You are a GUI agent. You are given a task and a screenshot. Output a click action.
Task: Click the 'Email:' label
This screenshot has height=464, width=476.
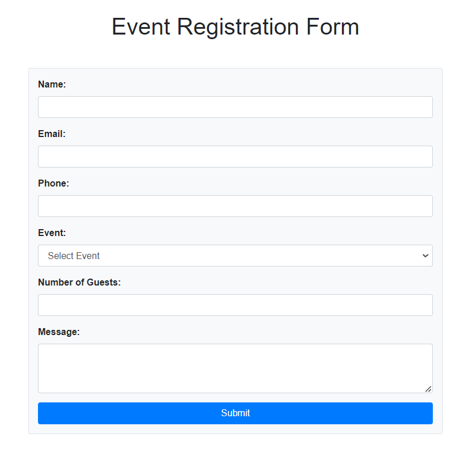(52, 134)
